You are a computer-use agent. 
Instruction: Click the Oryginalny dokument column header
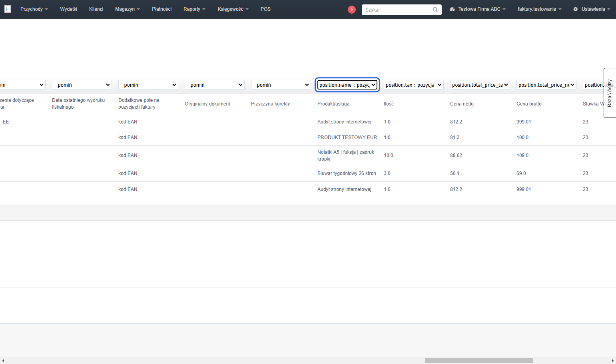[207, 104]
